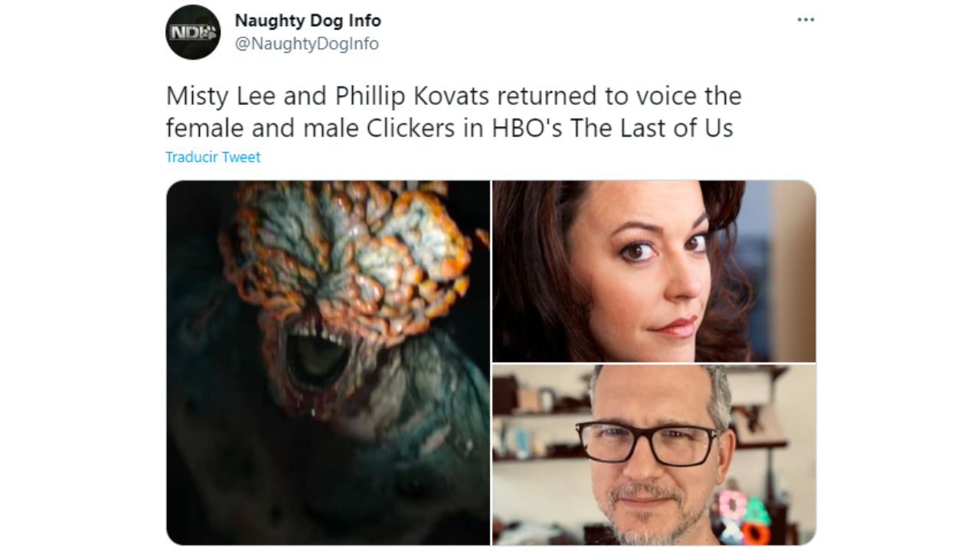980x551 pixels.
Task: Click "HBO's The Last of Us" text
Action: pos(612,128)
